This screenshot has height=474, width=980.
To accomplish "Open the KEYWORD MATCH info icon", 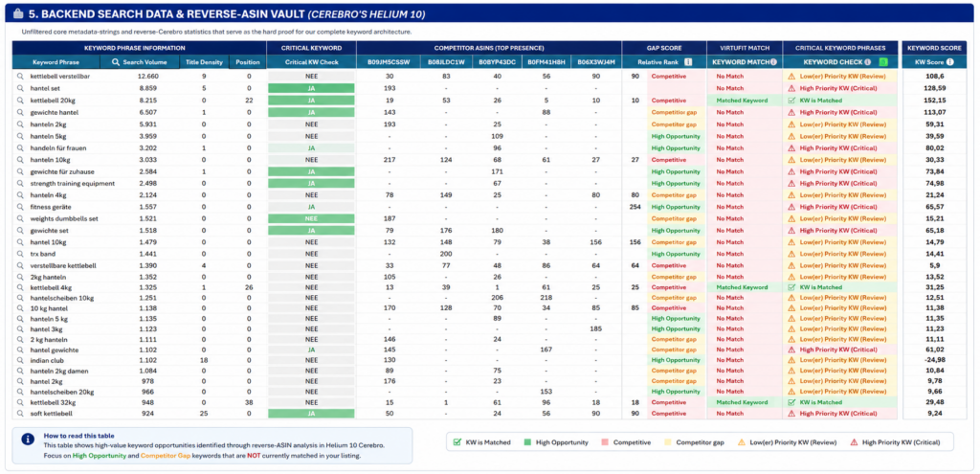I will (773, 62).
